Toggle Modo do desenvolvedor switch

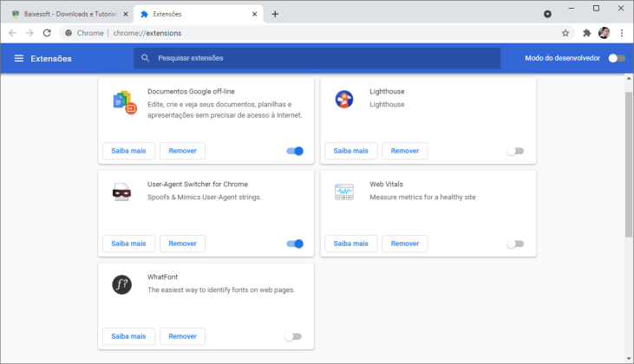point(617,58)
